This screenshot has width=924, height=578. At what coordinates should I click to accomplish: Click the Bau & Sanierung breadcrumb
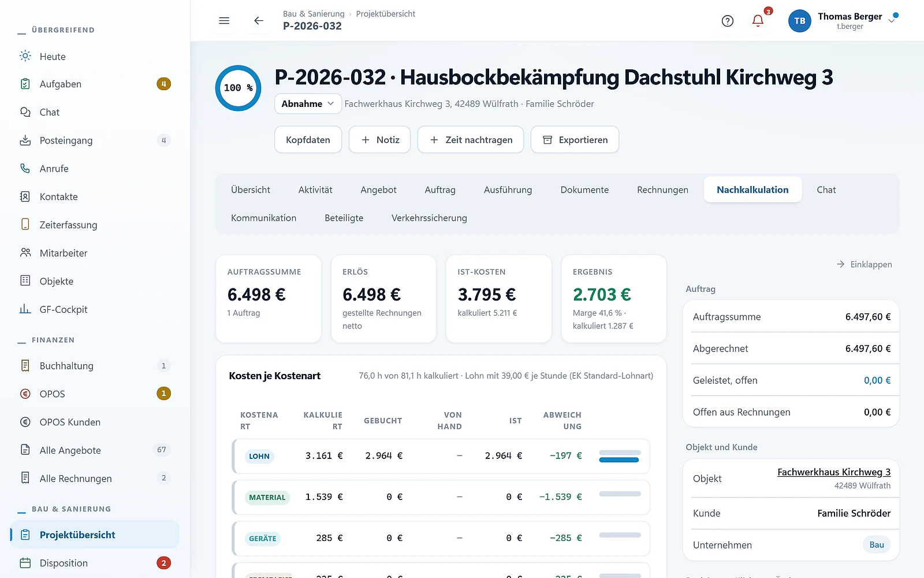[x=314, y=14]
